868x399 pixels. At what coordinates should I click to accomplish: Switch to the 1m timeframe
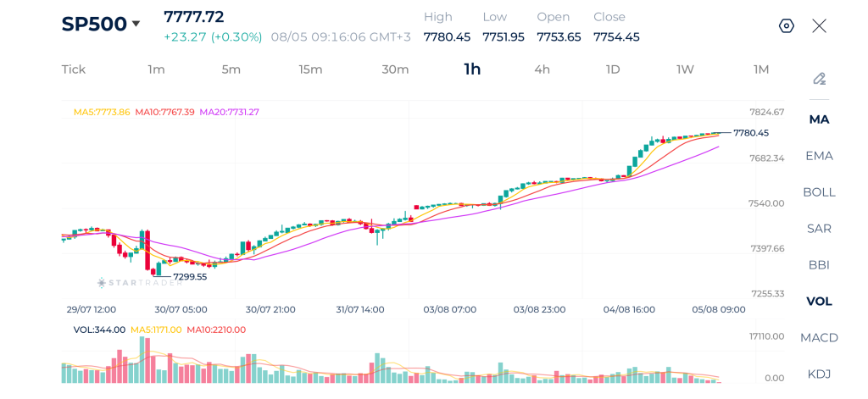pos(156,69)
